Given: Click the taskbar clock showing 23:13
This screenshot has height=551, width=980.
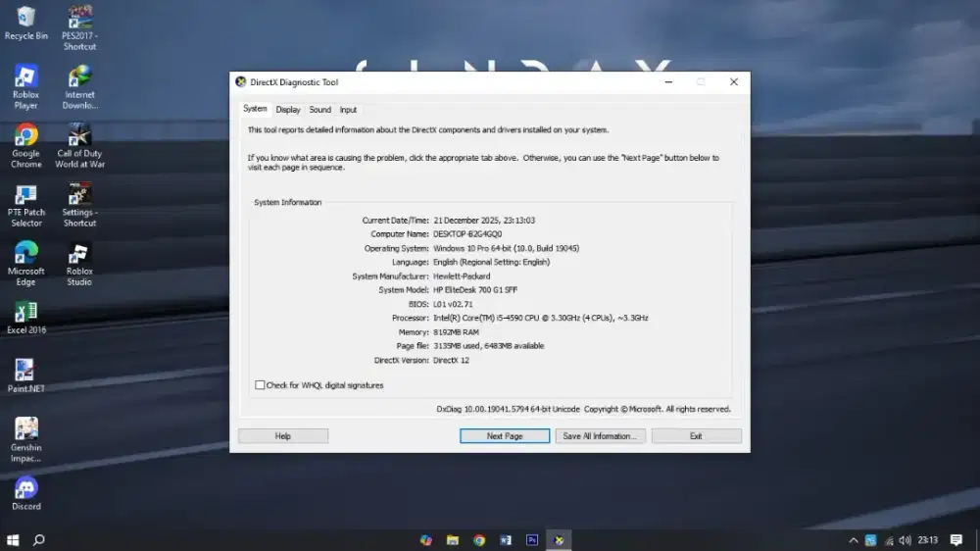Looking at the screenshot, I should [x=928, y=540].
